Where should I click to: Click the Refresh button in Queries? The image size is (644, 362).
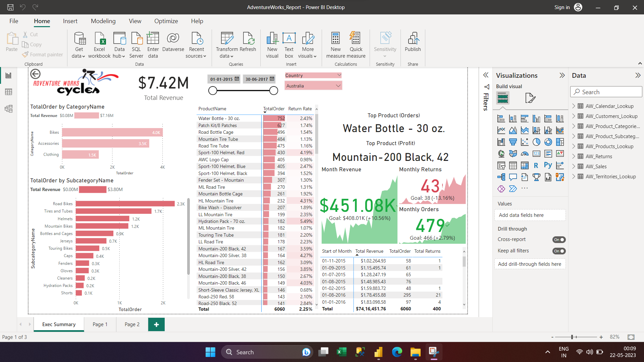pos(248,42)
